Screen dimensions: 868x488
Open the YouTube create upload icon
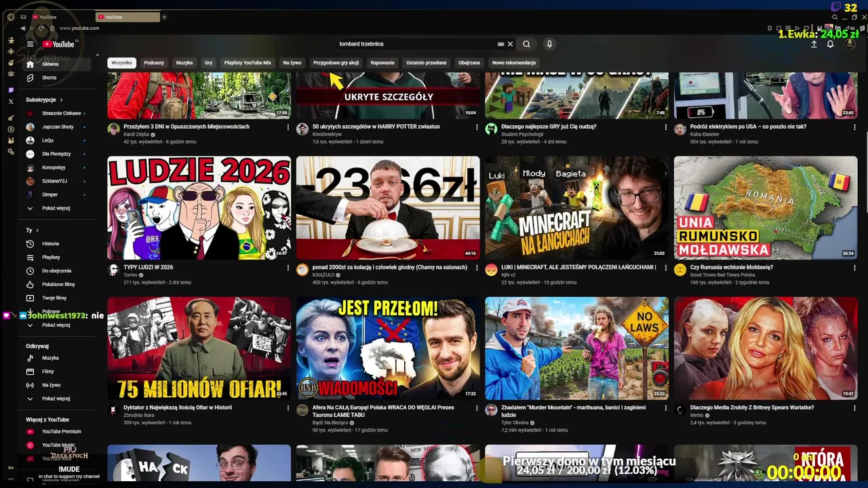pyautogui.click(x=814, y=44)
